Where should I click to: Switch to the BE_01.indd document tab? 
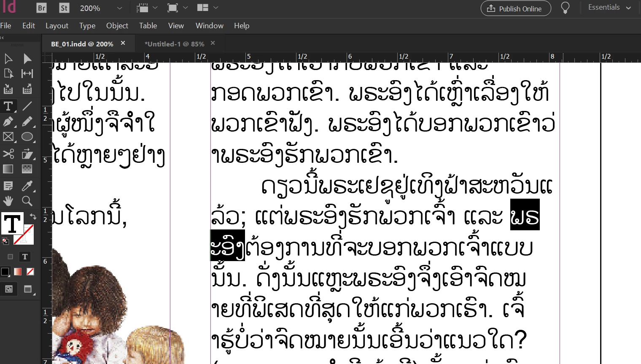(x=82, y=44)
